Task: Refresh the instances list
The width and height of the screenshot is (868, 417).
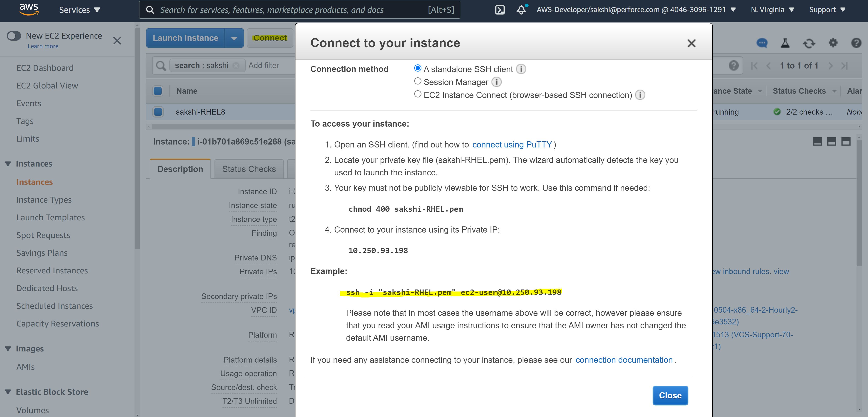Action: 809,43
